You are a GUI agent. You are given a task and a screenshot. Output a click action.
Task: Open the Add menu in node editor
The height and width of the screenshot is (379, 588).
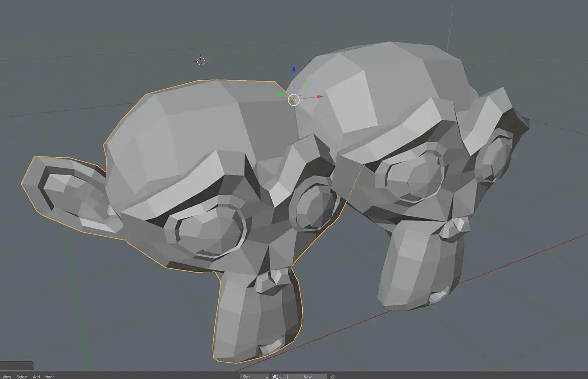click(36, 377)
